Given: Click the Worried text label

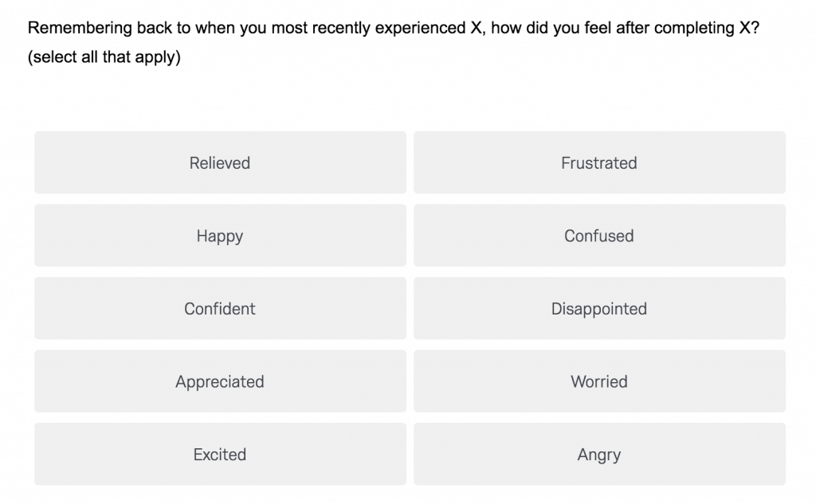Looking at the screenshot, I should tap(599, 381).
